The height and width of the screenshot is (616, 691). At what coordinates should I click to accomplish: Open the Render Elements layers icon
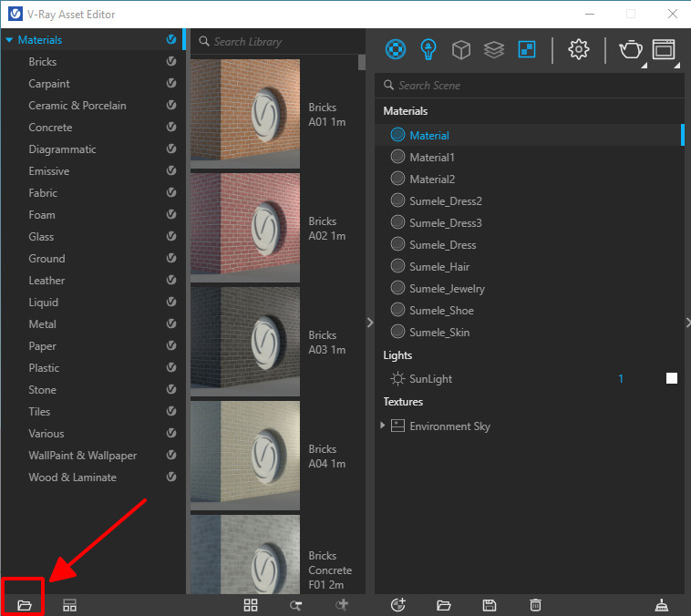(x=494, y=50)
